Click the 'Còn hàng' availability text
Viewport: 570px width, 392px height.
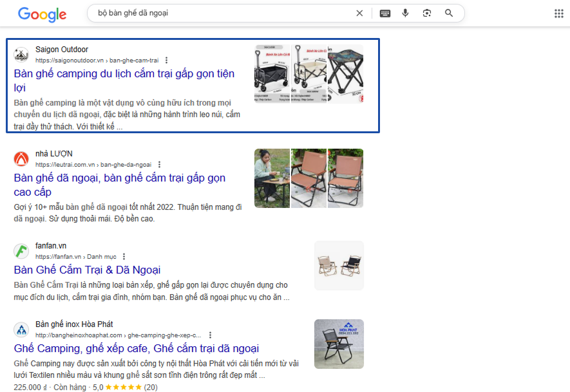[70, 387]
